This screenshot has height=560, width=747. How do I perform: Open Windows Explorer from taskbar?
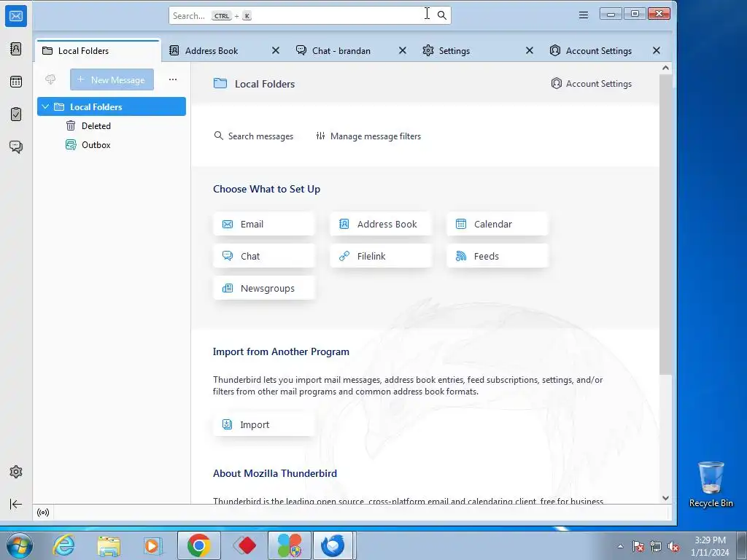[x=109, y=545]
